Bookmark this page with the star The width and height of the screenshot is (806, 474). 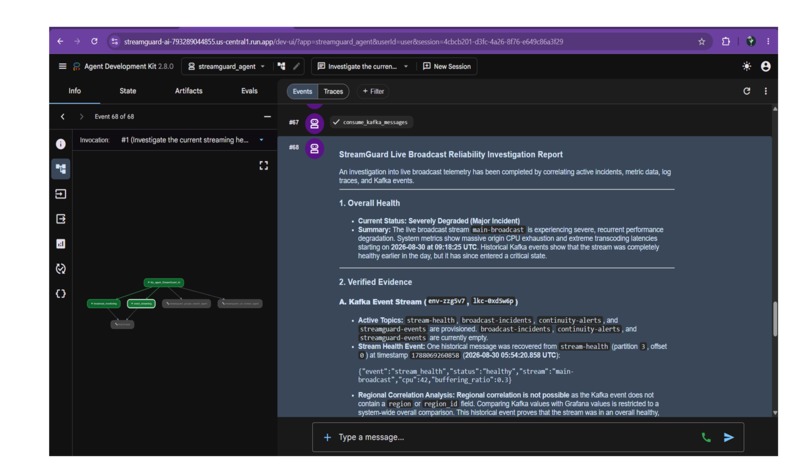click(x=702, y=42)
